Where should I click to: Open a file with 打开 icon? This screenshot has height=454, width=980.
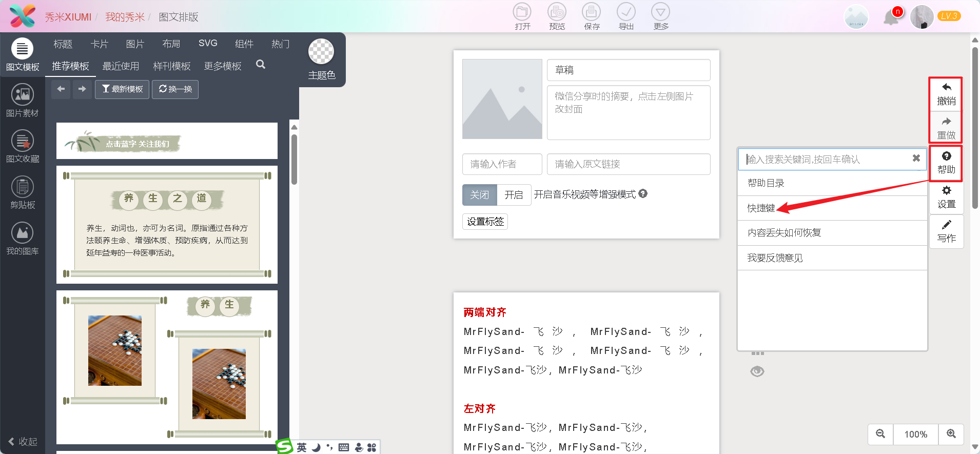coord(522,16)
